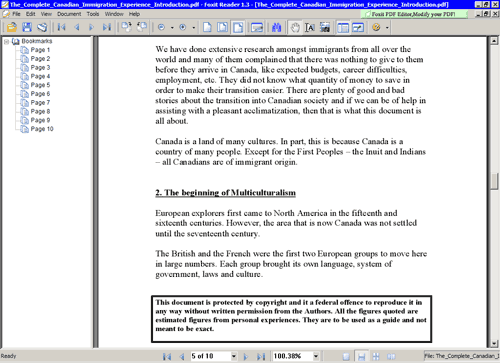Click the Snapshot camera tool

point(325,27)
